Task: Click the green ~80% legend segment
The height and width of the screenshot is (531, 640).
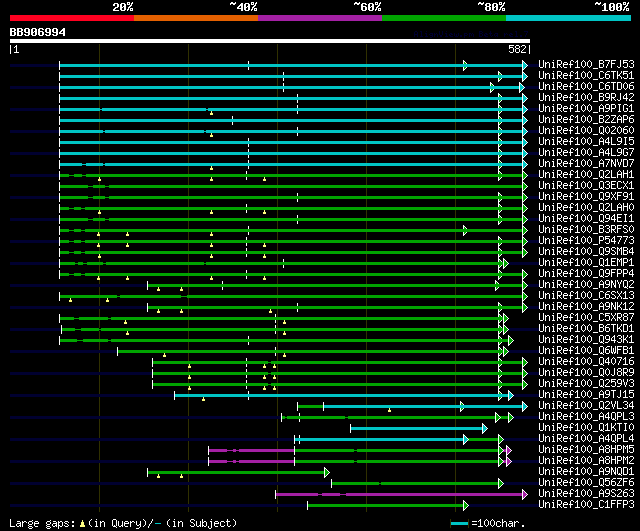Action: coord(444,18)
